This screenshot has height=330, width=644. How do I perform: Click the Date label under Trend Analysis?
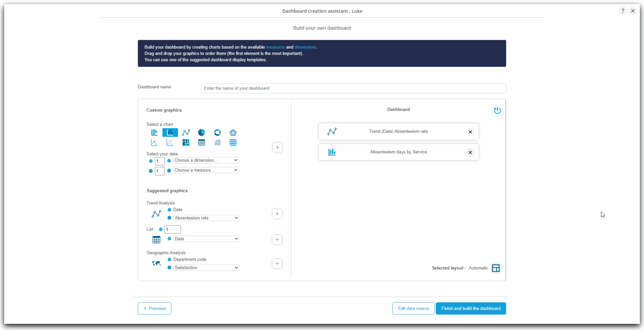point(178,210)
